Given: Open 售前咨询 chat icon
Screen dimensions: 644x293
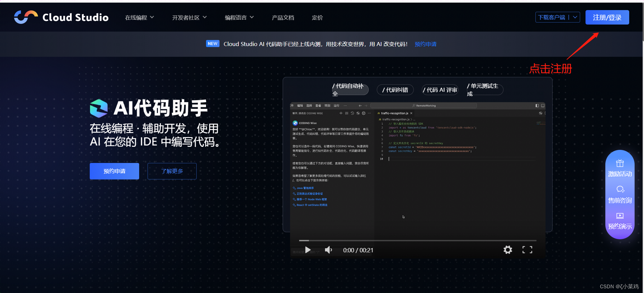Looking at the screenshot, I should pyautogui.click(x=620, y=190).
